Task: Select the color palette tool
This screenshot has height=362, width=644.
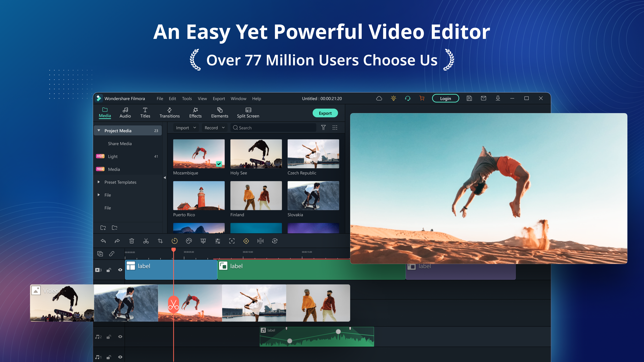Action: tap(189, 241)
